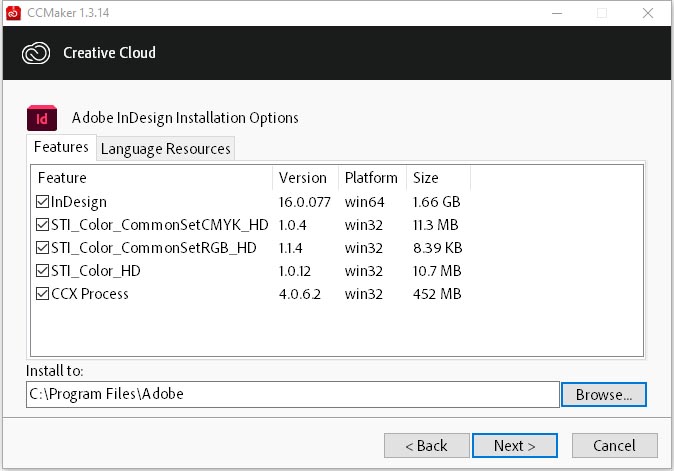This screenshot has height=471, width=674.
Task: Click version 1.1.4 cell
Action: point(291,248)
